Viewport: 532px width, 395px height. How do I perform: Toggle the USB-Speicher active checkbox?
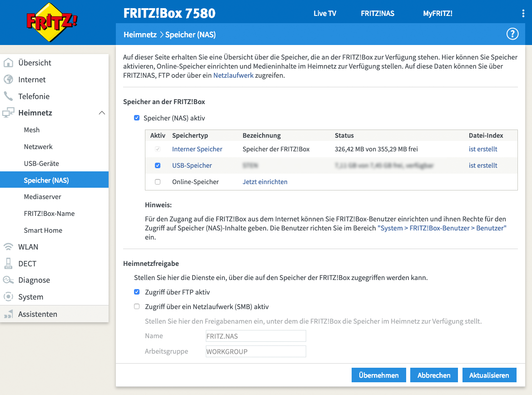[x=158, y=165]
